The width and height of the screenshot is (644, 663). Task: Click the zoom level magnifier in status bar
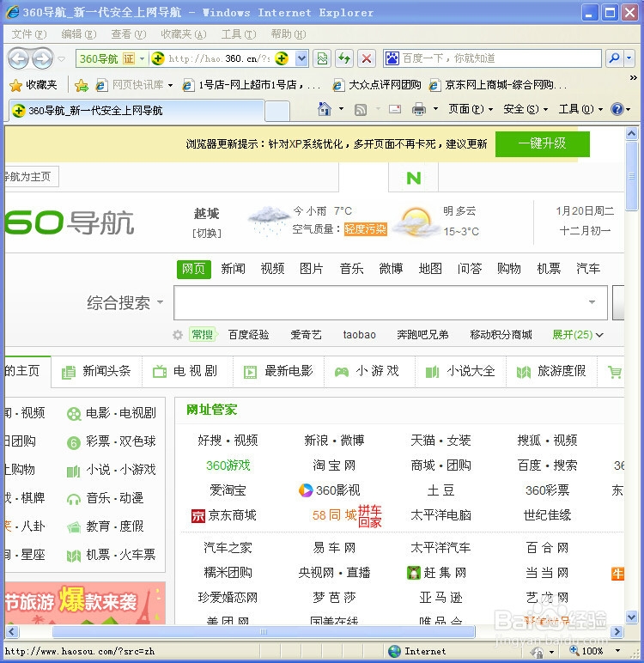(x=574, y=651)
